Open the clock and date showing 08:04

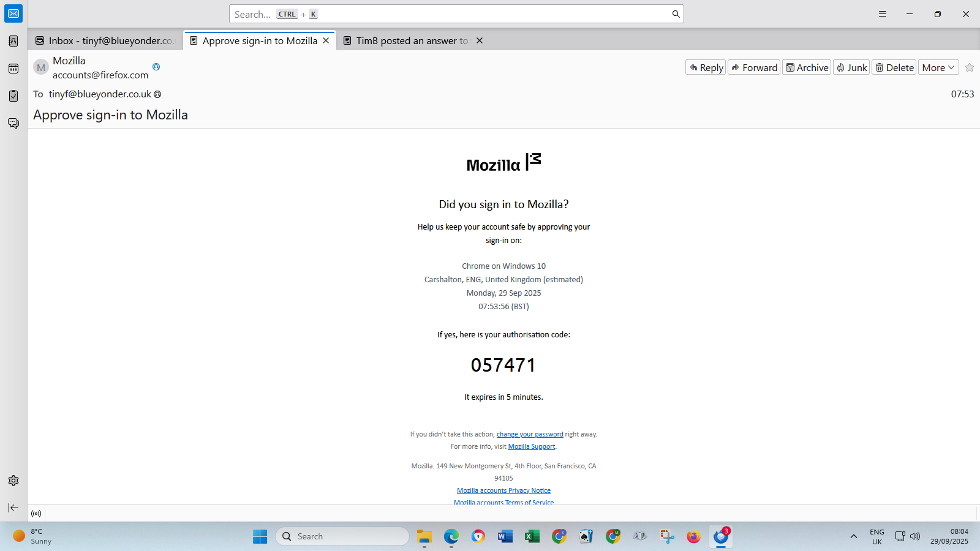click(949, 536)
